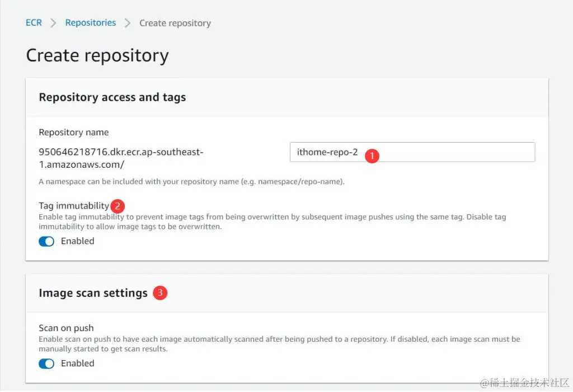Viewport: 573px width, 392px height.
Task: Toggle the Scan on push switch
Action: 46,363
